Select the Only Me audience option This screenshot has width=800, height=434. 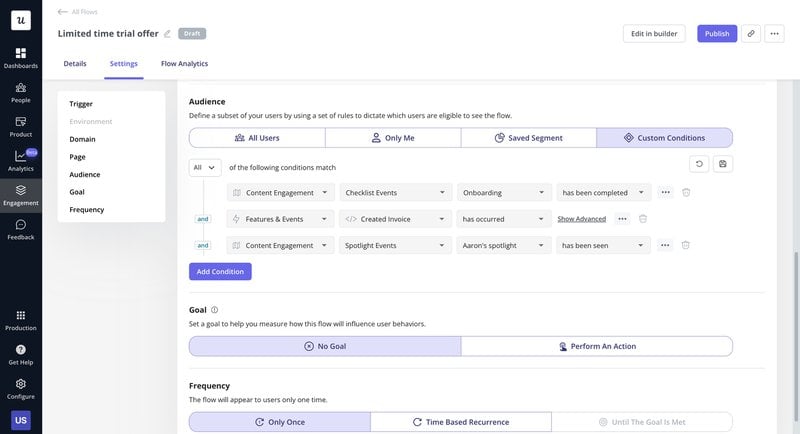pos(393,138)
